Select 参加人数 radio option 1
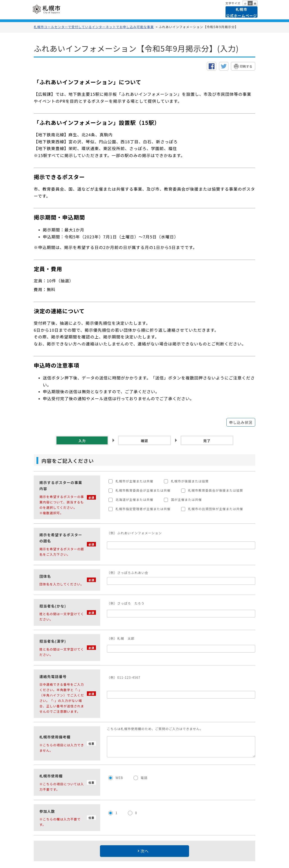The width and height of the screenshot is (289, 868). [110, 813]
